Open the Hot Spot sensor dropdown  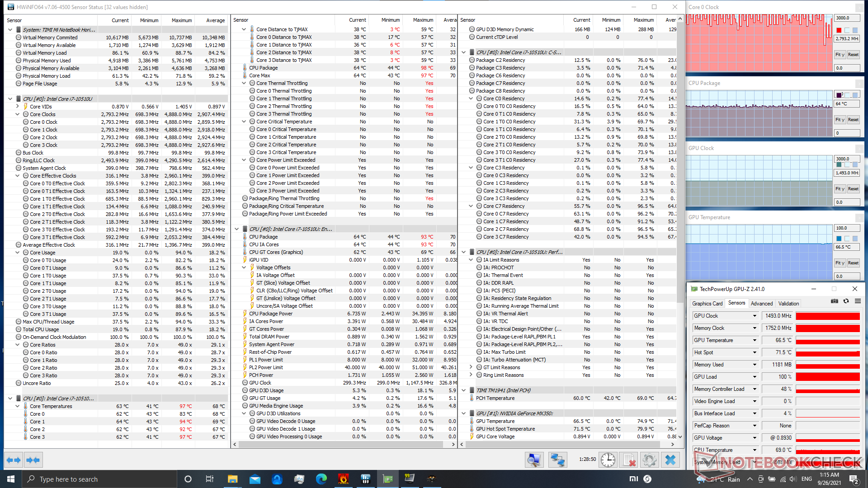pos(755,352)
